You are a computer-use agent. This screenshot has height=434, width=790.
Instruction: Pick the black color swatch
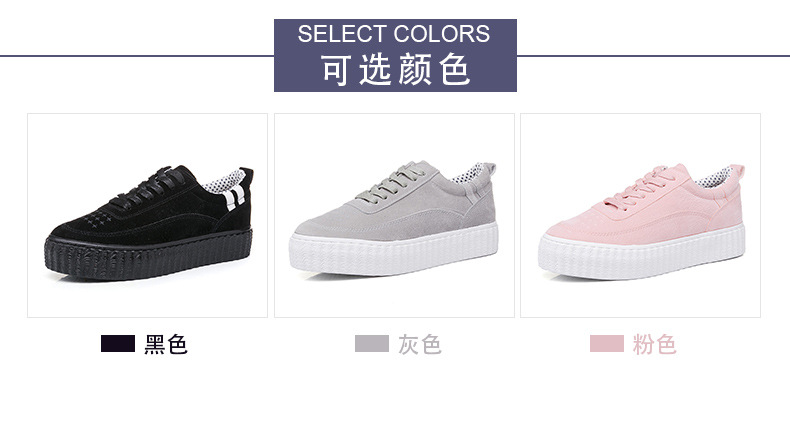[118, 343]
